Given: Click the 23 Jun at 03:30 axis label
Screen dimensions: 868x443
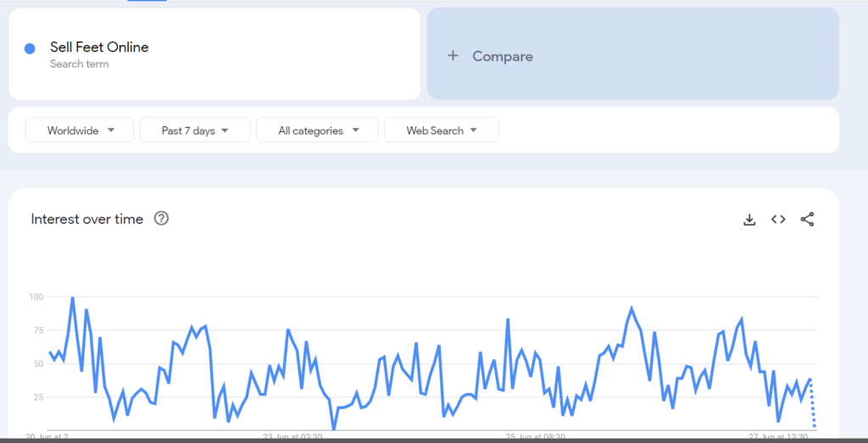Looking at the screenshot, I should click(291, 436).
